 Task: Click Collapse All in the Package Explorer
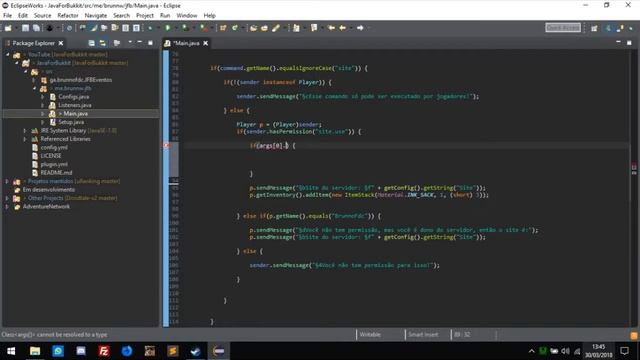[91, 43]
